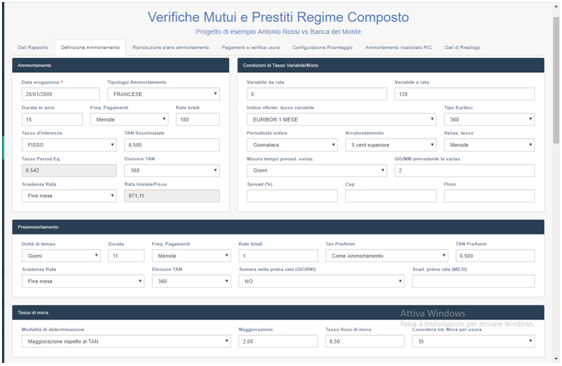The image size is (562, 366).
Task: Expand the Tipologia Ammortamento dropdown
Action: (x=163, y=94)
